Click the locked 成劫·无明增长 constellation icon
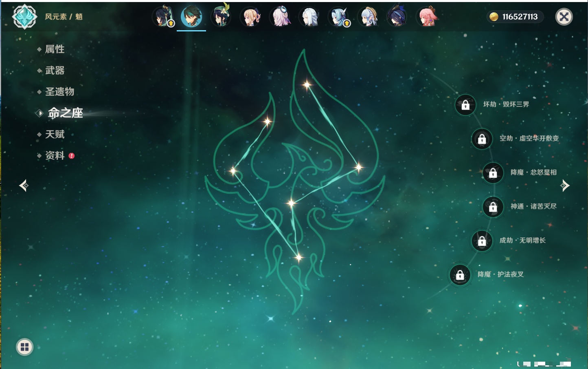Screen dimensions: 588x369 tap(482, 241)
